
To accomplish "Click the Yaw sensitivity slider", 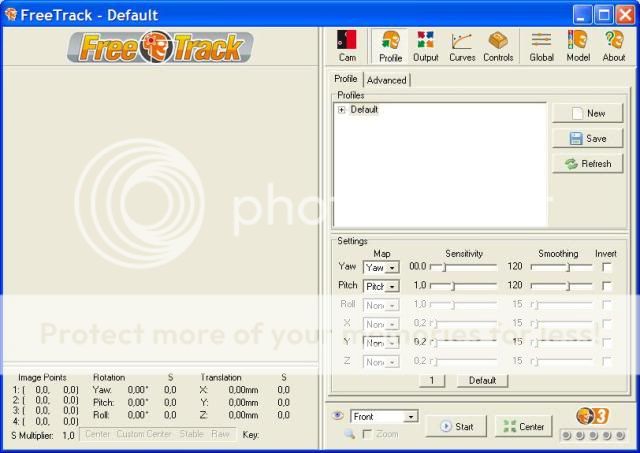I will [x=463, y=267].
